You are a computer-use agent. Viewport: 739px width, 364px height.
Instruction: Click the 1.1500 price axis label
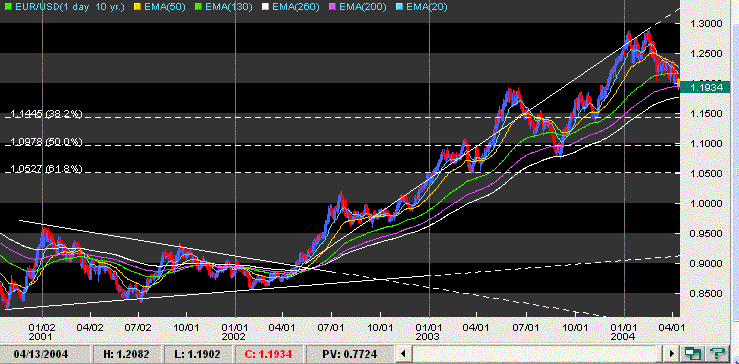click(706, 114)
